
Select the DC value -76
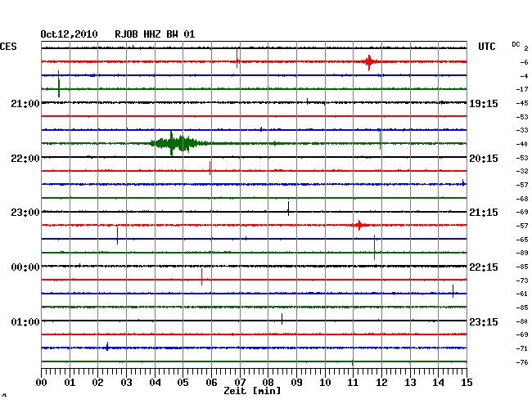[x=522, y=362]
